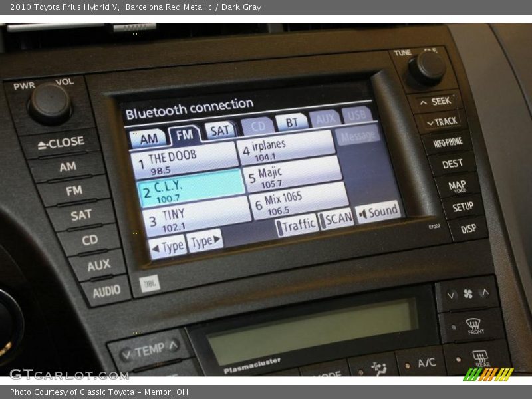The image size is (532, 399).
Task: Push the SETUP button
Action: click(463, 207)
